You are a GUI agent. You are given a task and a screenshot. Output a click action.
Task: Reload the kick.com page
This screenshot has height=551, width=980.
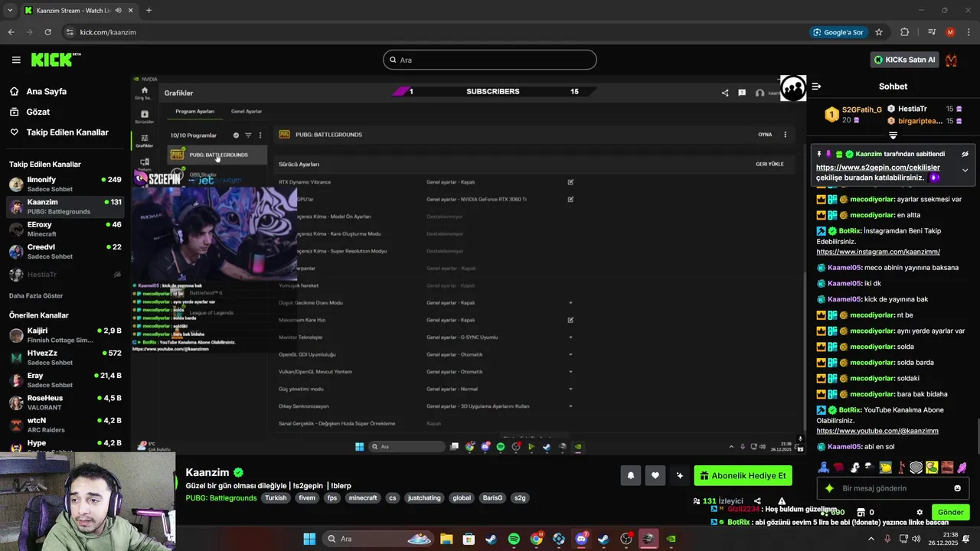point(47,32)
